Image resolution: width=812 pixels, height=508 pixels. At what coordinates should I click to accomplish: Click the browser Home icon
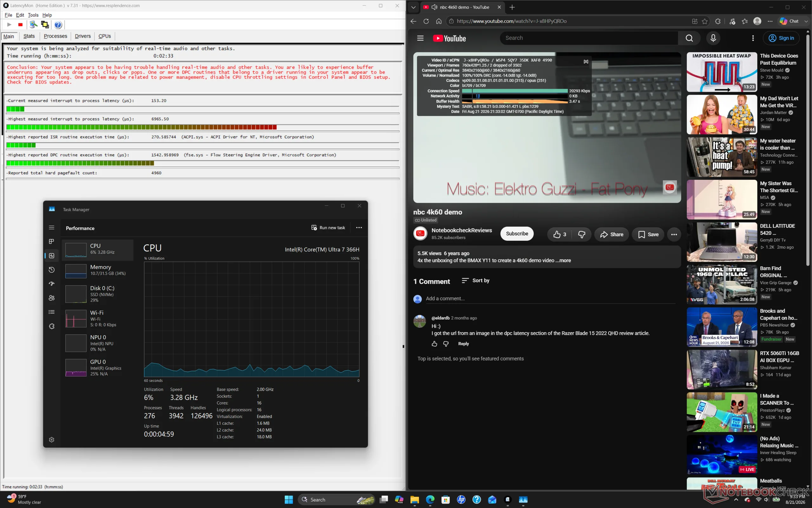coord(439,21)
